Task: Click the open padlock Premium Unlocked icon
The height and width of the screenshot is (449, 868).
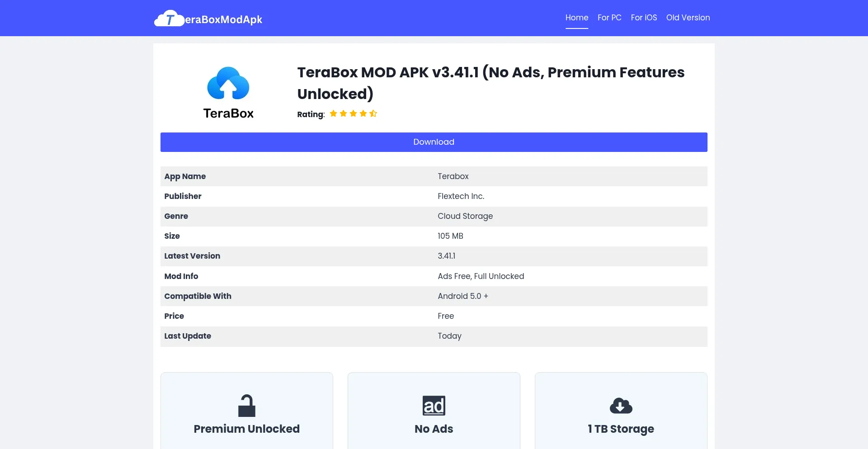Action: 247,406
